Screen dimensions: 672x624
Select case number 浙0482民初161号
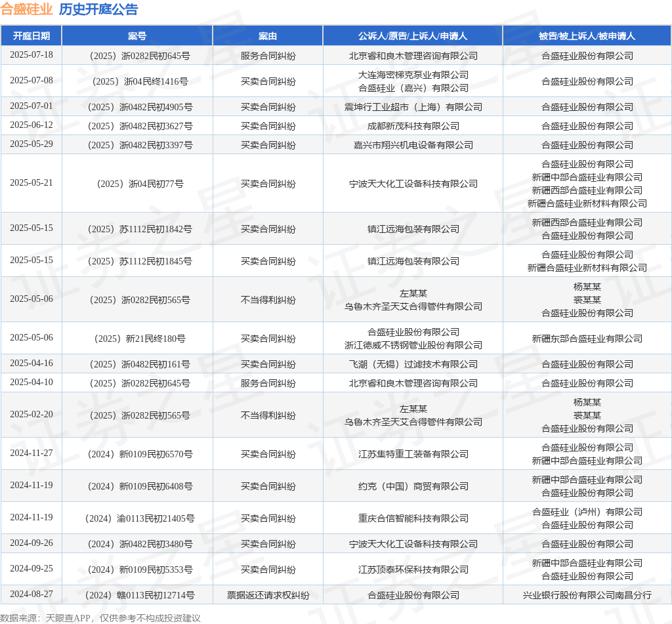[140, 364]
